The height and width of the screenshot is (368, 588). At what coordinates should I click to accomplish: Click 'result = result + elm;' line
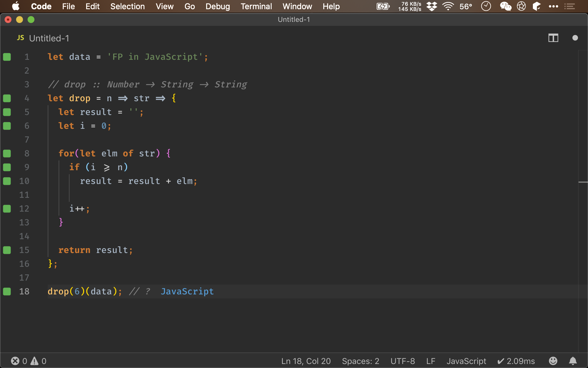pyautogui.click(x=138, y=181)
